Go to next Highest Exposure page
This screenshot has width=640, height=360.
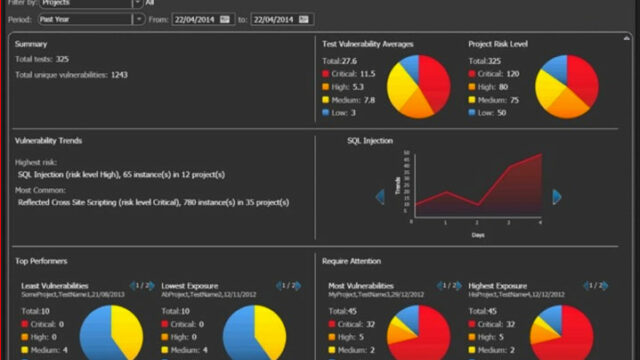[605, 286]
